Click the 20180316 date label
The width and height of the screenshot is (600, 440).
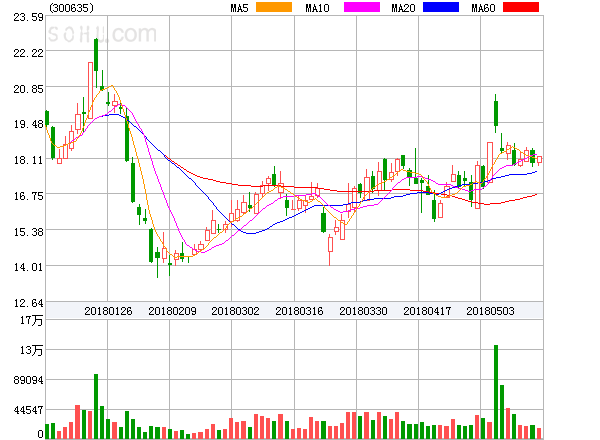click(x=299, y=311)
